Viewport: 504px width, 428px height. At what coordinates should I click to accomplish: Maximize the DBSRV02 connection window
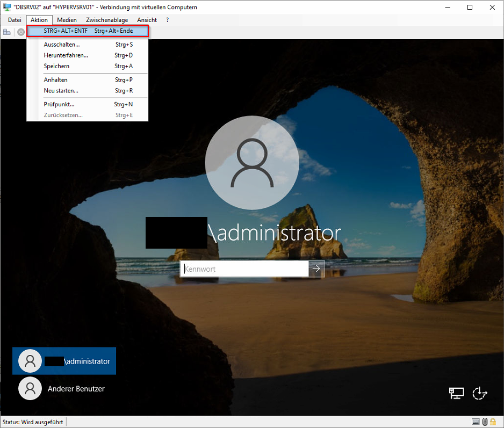tap(470, 7)
